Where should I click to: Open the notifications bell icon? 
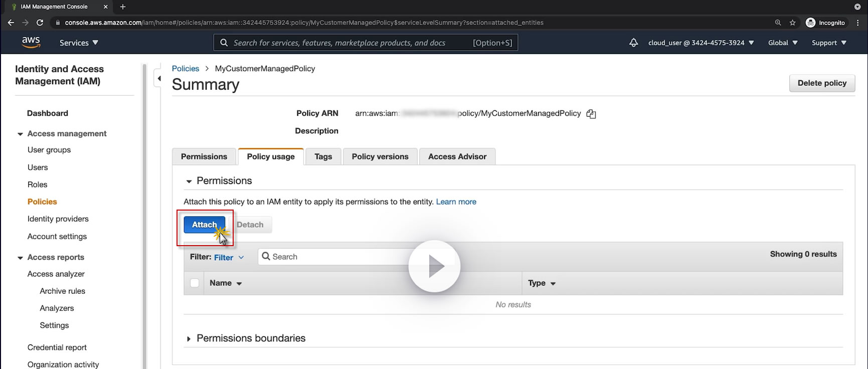pyautogui.click(x=633, y=43)
